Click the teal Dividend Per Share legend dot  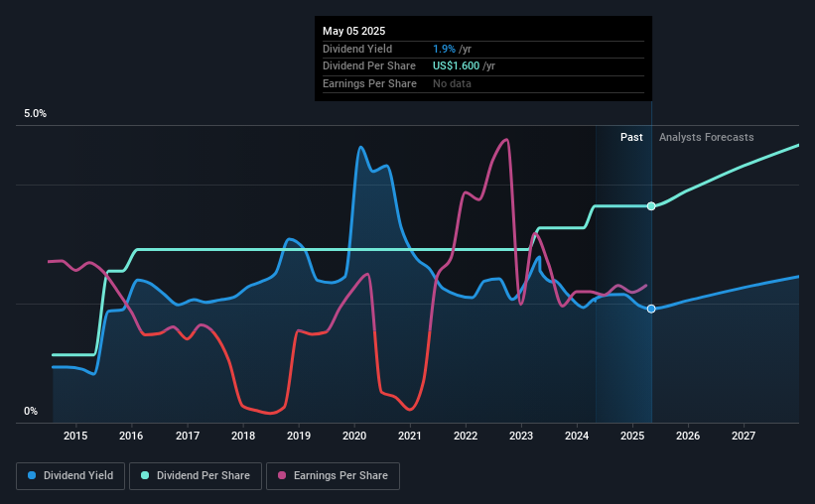tap(145, 475)
